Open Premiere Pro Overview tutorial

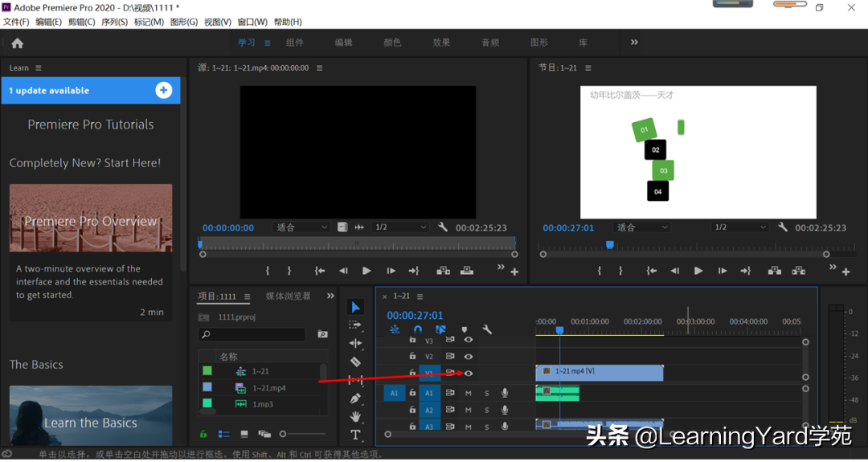point(91,218)
